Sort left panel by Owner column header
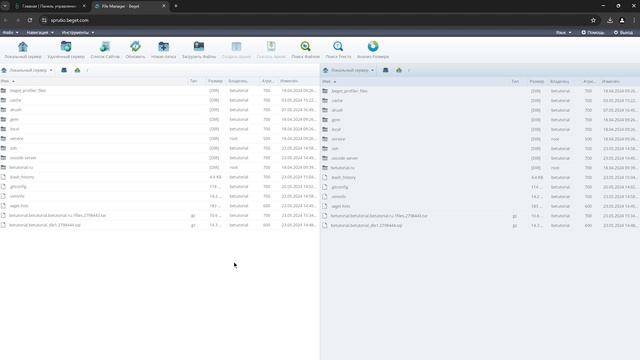 pos(238,81)
